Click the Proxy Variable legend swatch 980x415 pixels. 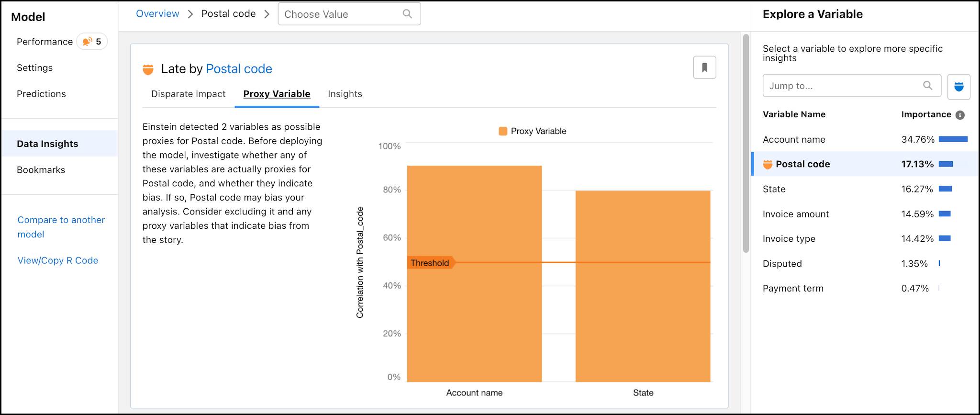pyautogui.click(x=503, y=131)
